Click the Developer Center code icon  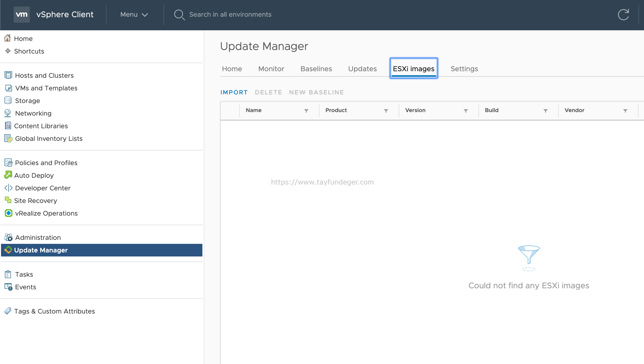8,188
